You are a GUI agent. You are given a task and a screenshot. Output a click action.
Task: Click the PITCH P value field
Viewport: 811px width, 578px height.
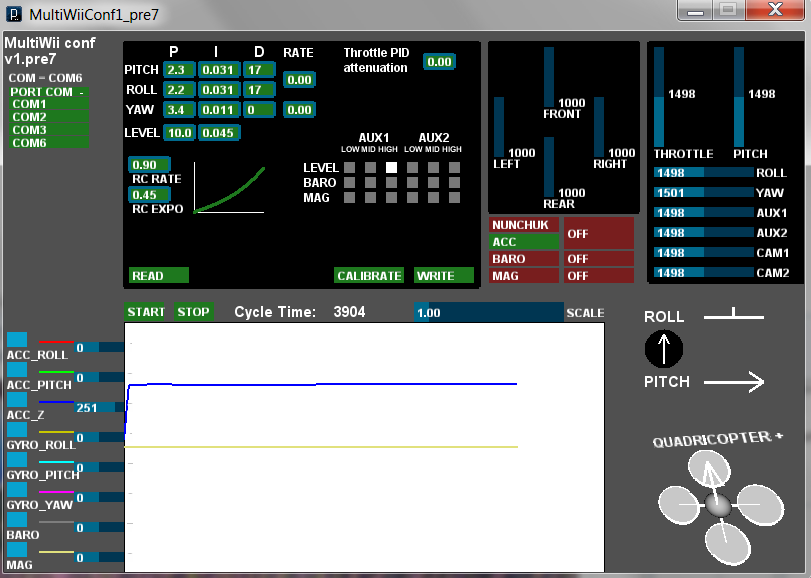pyautogui.click(x=179, y=70)
